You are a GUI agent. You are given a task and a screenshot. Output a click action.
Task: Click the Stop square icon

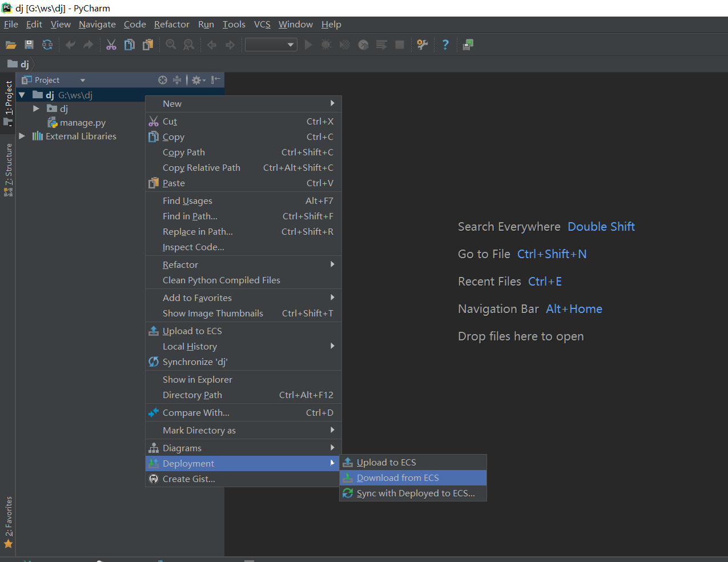(400, 45)
